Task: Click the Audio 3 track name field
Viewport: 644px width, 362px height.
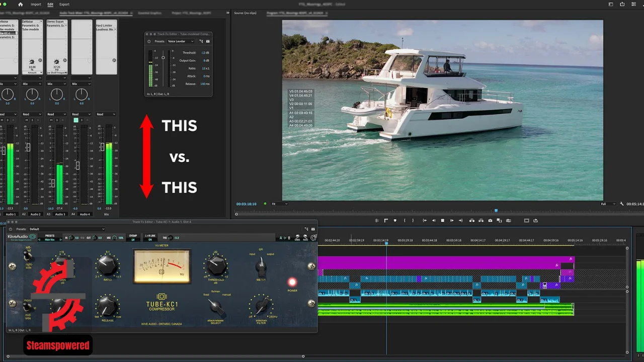Action: click(60, 214)
